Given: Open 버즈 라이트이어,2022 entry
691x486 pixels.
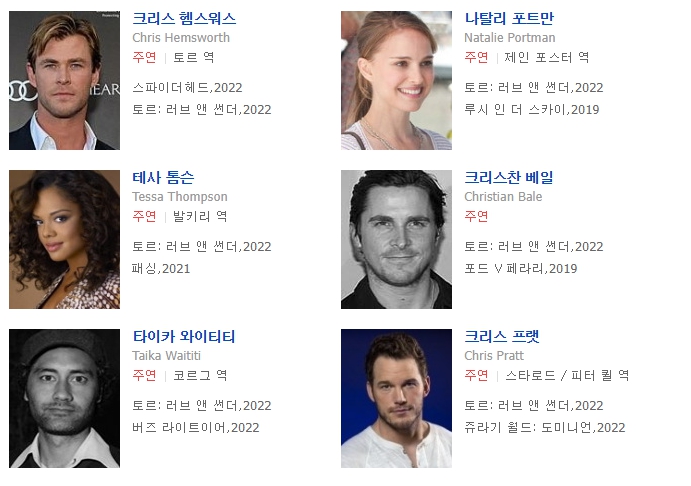Looking at the screenshot, I should pos(196,428).
